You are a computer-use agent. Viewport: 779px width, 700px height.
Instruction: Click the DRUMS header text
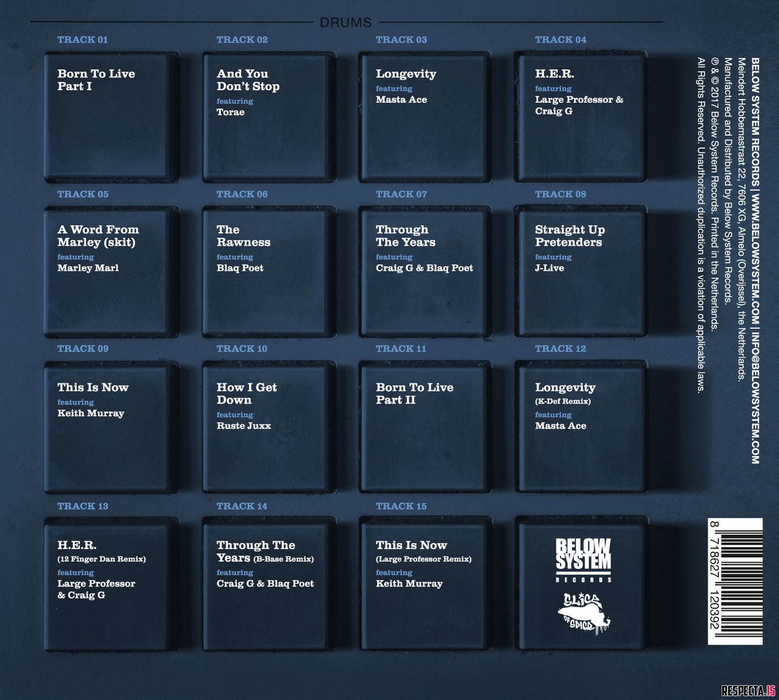[x=345, y=22]
